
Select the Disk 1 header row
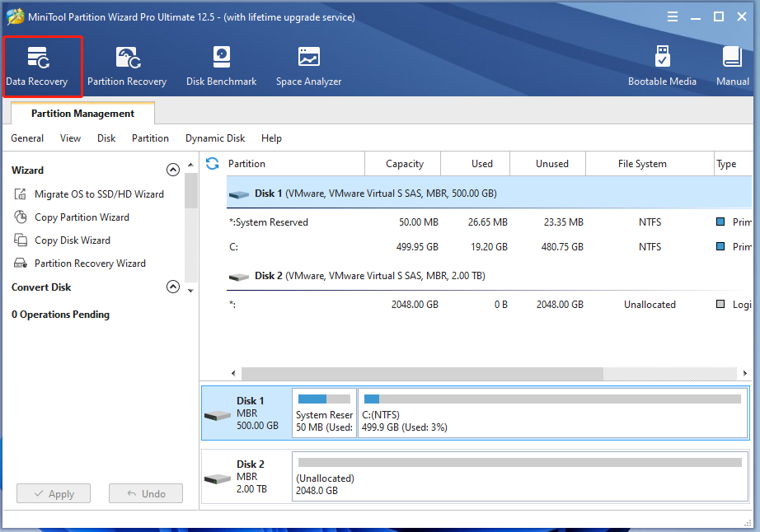pyautogui.click(x=489, y=194)
